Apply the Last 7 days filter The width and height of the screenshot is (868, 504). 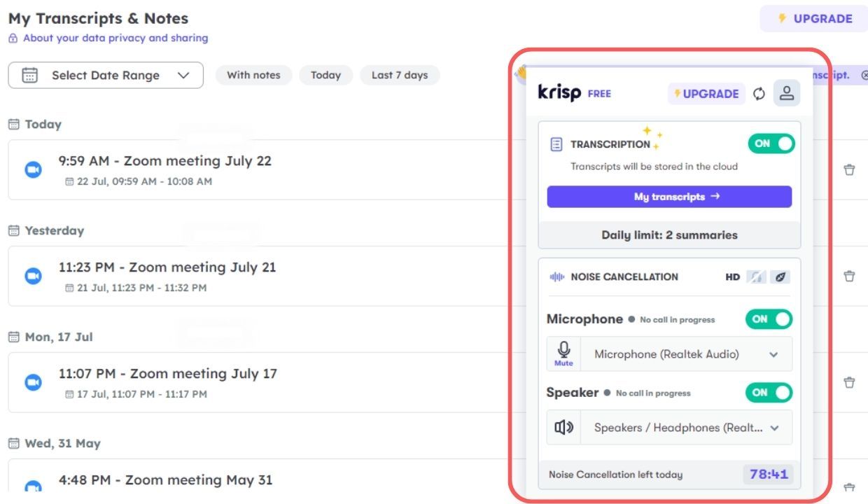pos(400,76)
